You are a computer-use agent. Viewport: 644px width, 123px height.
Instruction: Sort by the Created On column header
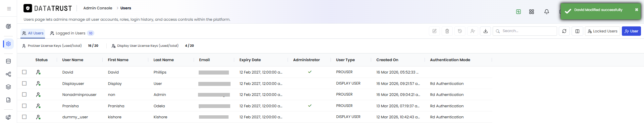click(387, 60)
